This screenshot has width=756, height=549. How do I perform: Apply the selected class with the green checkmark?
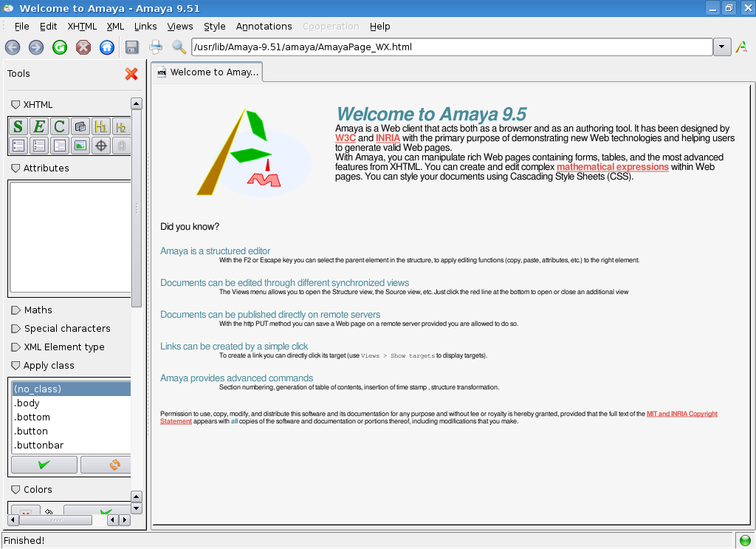click(x=44, y=465)
